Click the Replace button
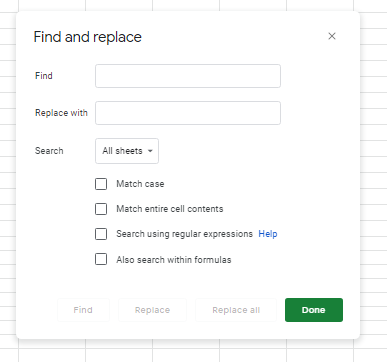 point(152,310)
